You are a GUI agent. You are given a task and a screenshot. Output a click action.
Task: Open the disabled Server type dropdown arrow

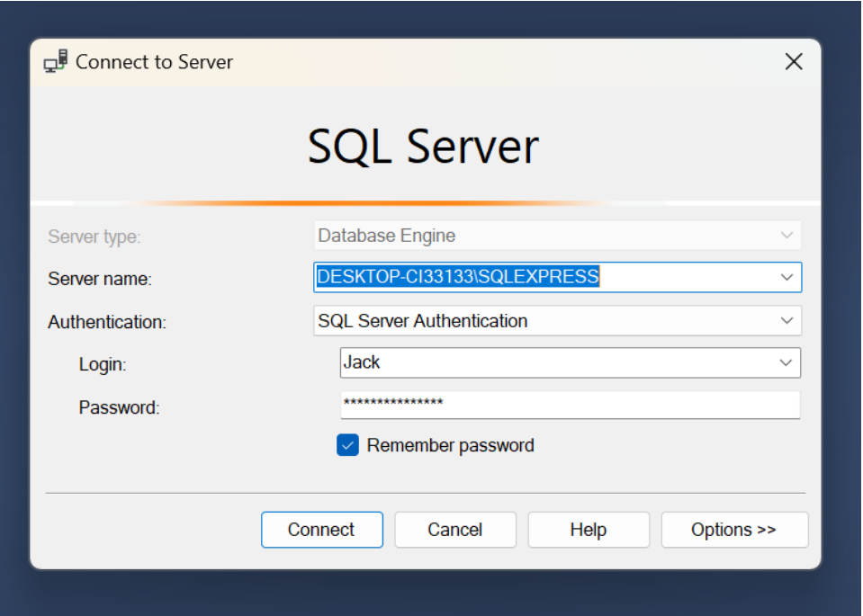(x=787, y=236)
